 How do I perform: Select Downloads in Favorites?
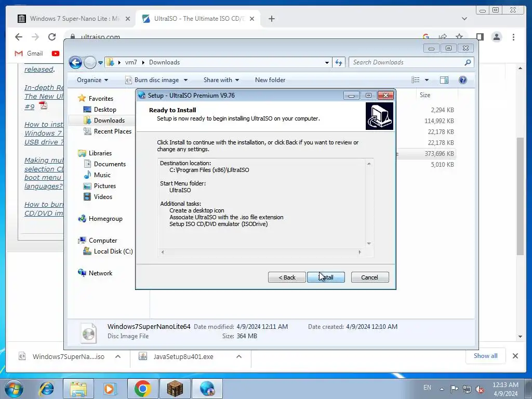pos(109,120)
